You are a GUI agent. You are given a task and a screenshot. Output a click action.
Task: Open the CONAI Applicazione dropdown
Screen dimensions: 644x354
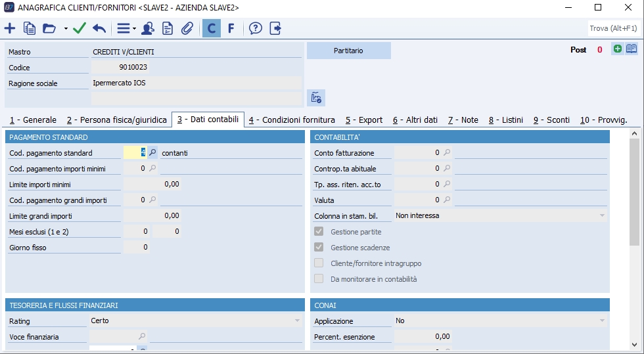(x=602, y=321)
